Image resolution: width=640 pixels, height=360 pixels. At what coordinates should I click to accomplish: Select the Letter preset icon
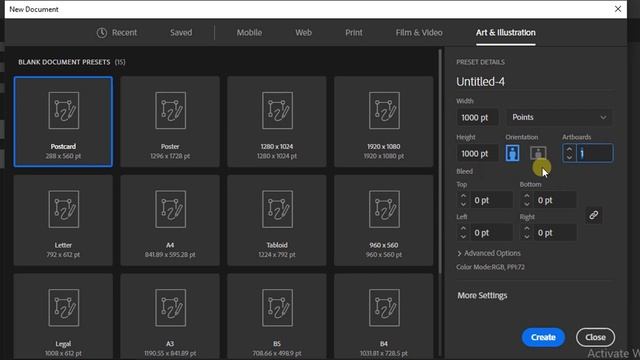[64, 209]
